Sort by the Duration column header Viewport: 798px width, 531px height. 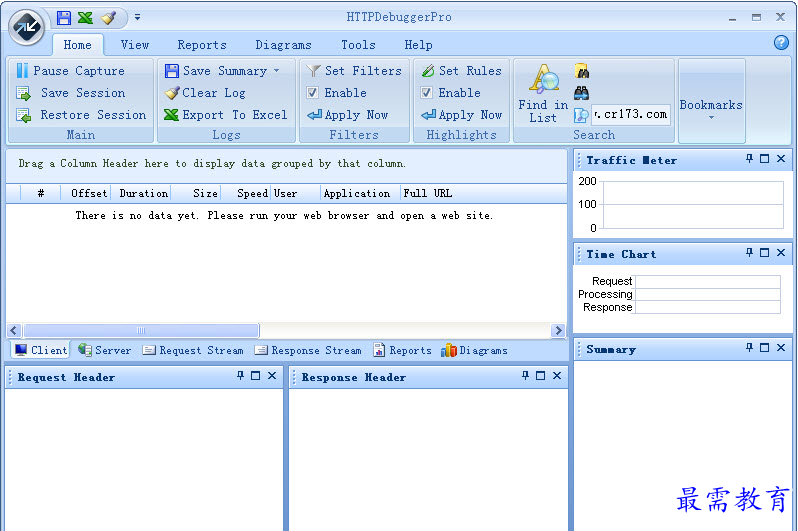pyautogui.click(x=140, y=193)
